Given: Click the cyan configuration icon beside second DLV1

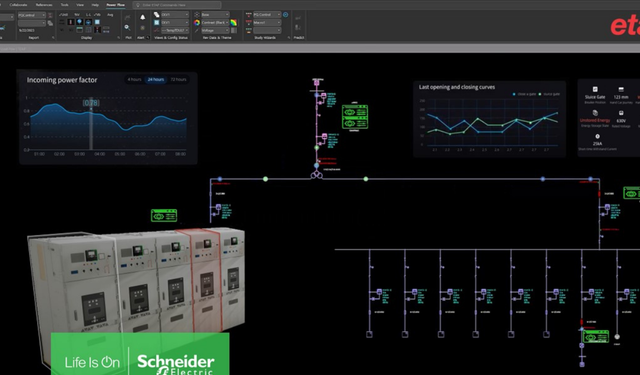Looking at the screenshot, I should (x=156, y=22).
